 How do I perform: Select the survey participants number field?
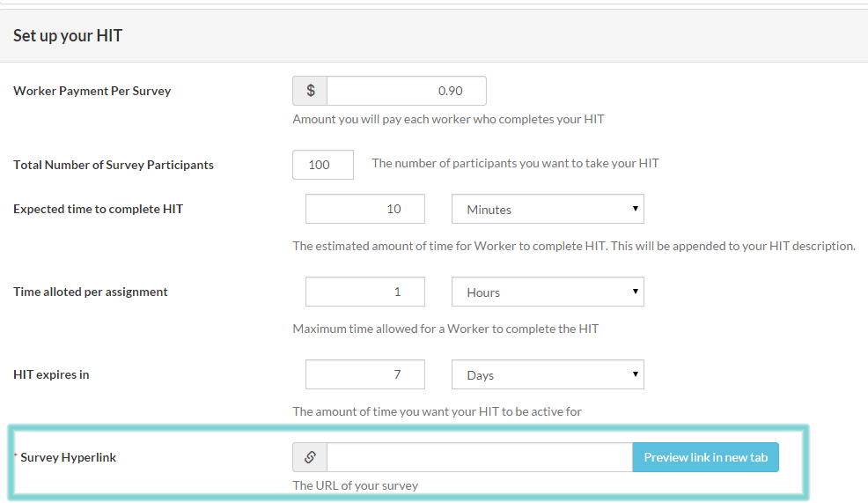tap(322, 165)
